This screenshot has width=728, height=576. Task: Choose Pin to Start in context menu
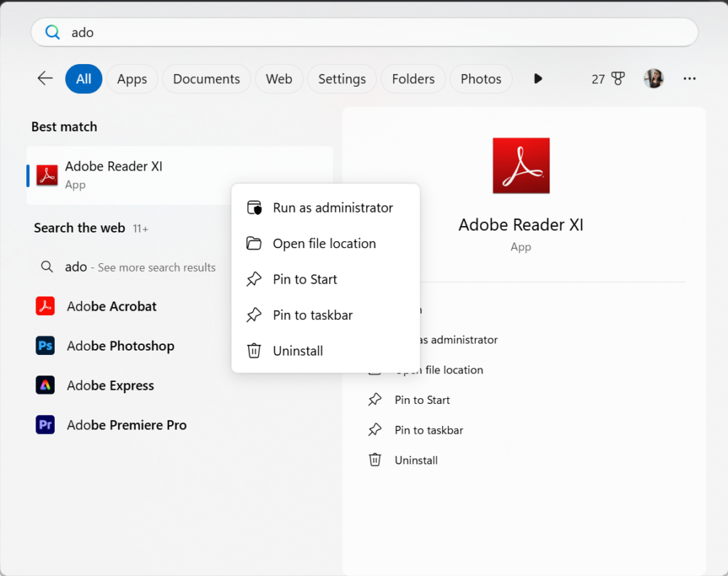(x=326, y=279)
